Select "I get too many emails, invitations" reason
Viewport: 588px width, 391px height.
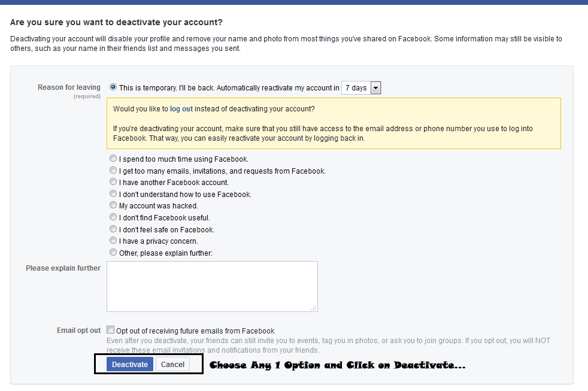[x=113, y=171]
